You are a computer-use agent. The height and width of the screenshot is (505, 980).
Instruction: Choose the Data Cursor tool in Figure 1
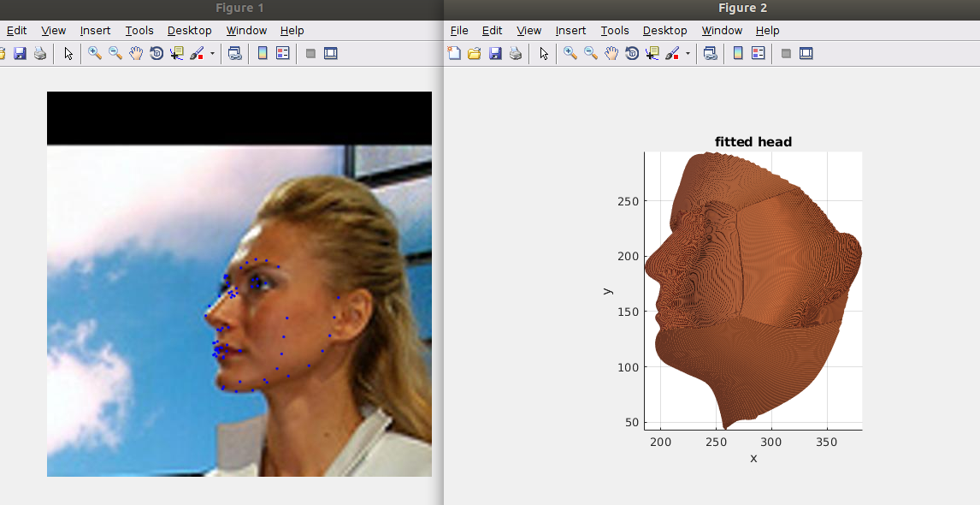(177, 53)
